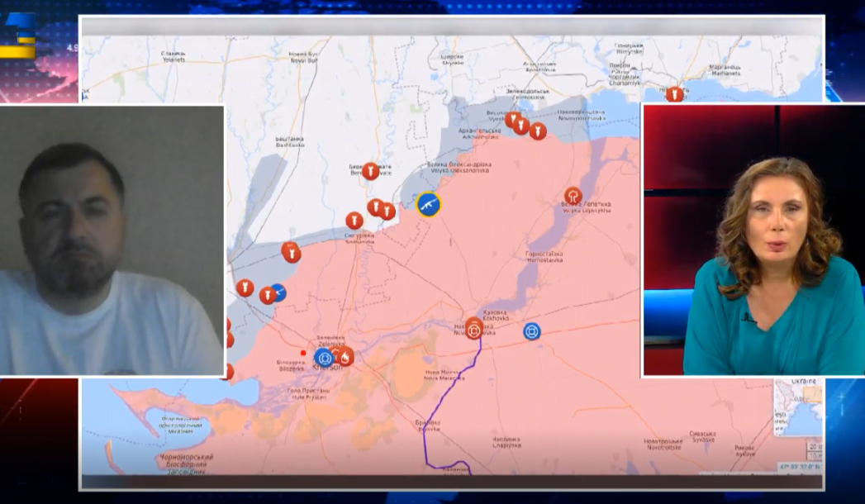Click the bomb marker at Bereznehuvate
865x504 pixels.
coord(371,171)
